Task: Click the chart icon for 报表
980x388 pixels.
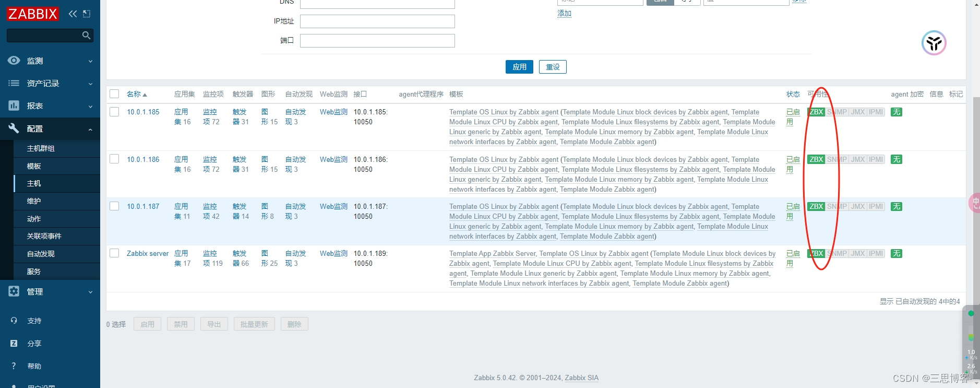Action: [x=14, y=105]
